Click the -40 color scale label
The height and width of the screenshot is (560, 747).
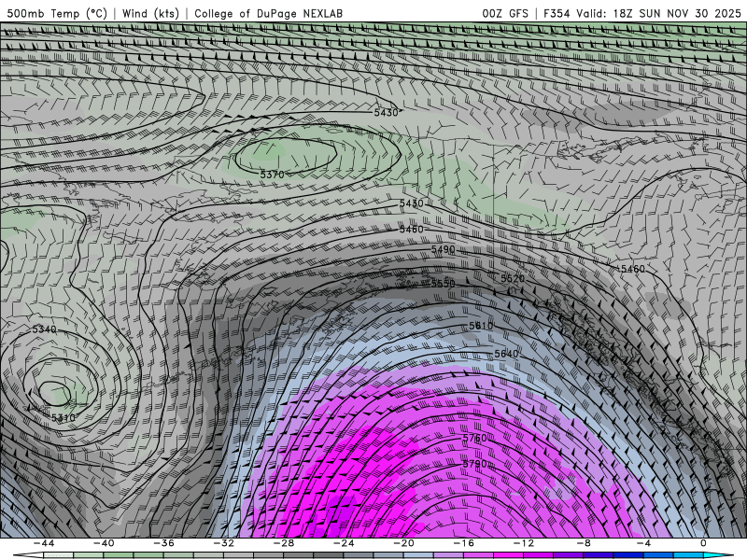tap(104, 543)
